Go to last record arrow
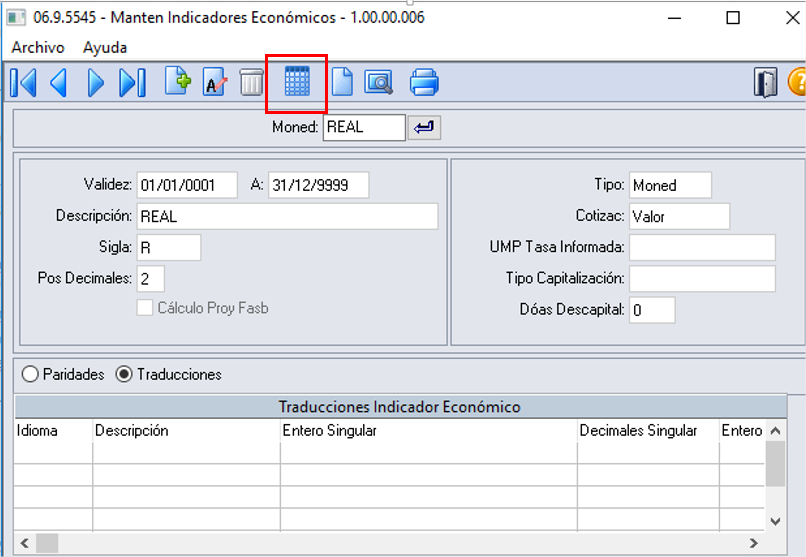 132,83
